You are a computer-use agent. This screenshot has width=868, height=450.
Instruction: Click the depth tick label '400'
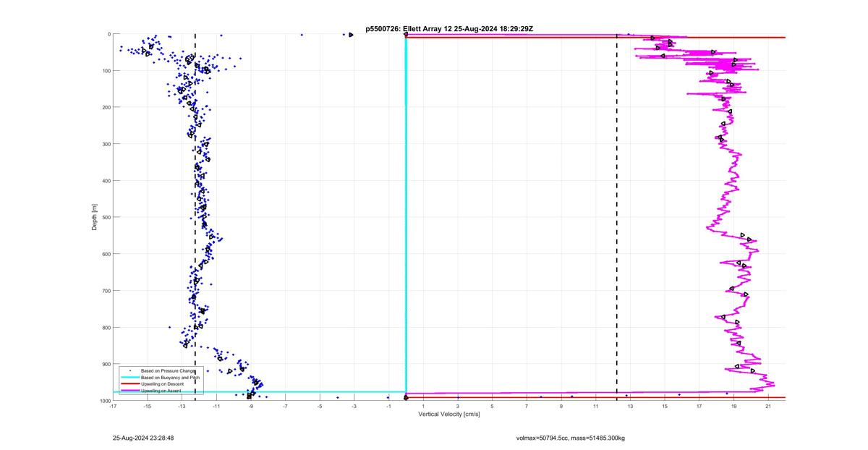click(x=106, y=181)
